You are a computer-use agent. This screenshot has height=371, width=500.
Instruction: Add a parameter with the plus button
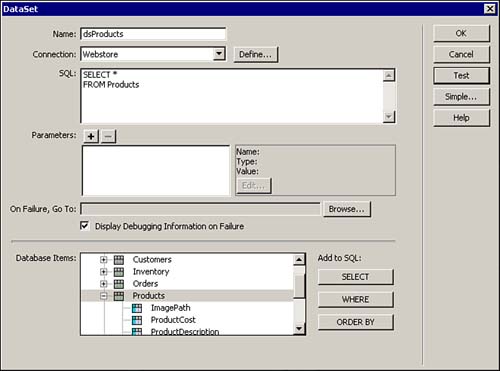[x=91, y=136]
